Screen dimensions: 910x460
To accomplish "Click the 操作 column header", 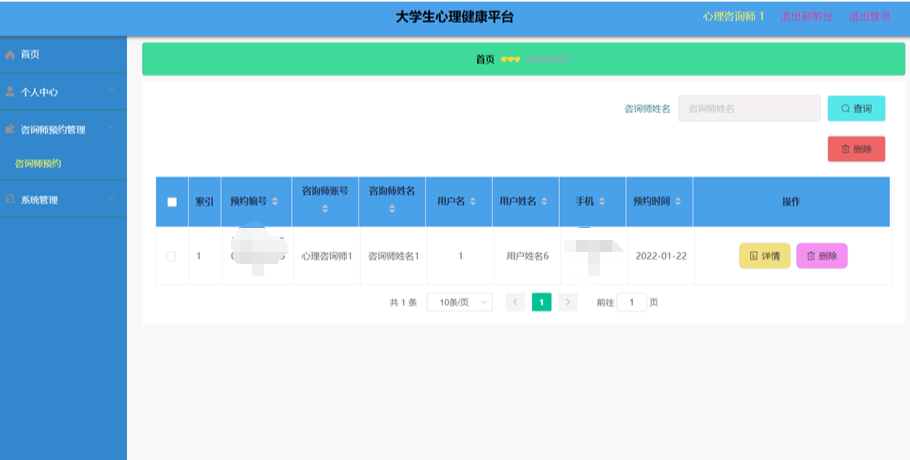I will [791, 202].
